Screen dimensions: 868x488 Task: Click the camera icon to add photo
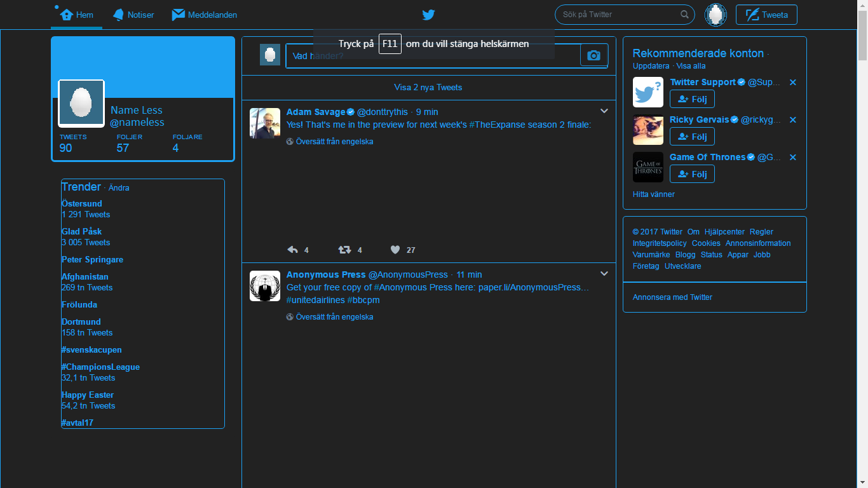[594, 56]
